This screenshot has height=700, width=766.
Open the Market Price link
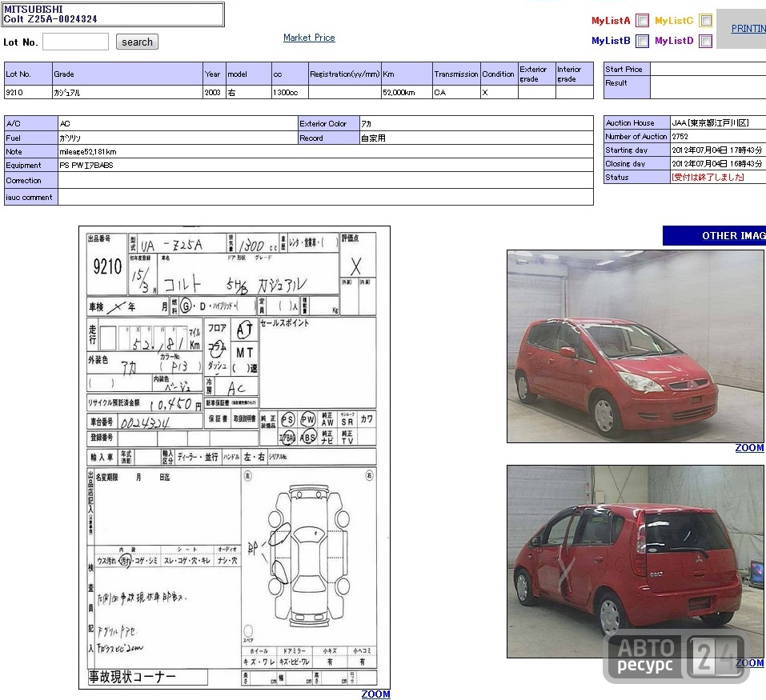(309, 38)
